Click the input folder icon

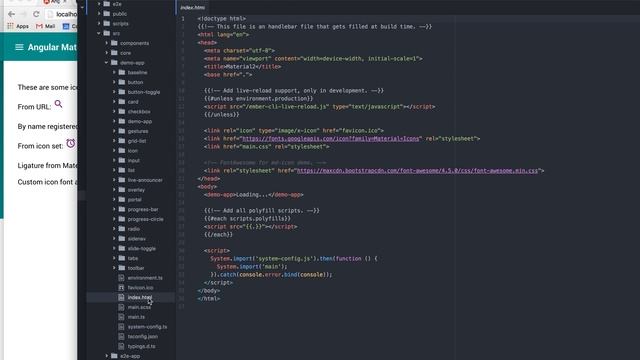pyautogui.click(x=122, y=160)
